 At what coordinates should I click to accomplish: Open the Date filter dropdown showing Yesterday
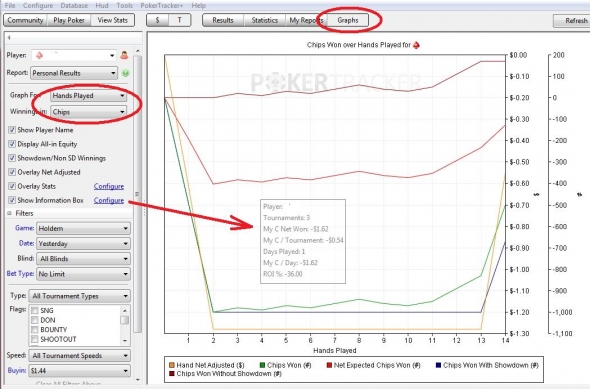pos(84,243)
